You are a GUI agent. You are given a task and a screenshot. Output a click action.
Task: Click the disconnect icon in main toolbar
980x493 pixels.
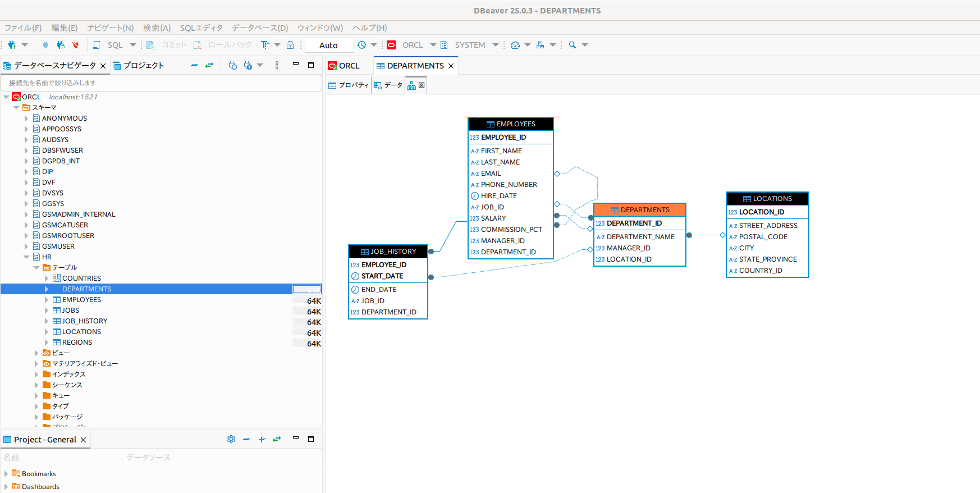75,45
